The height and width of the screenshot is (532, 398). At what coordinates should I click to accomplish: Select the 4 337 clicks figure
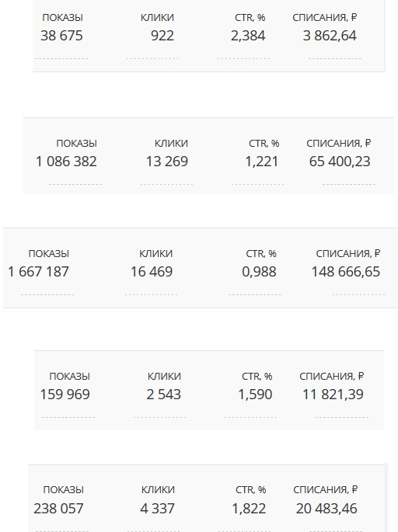[157, 508]
